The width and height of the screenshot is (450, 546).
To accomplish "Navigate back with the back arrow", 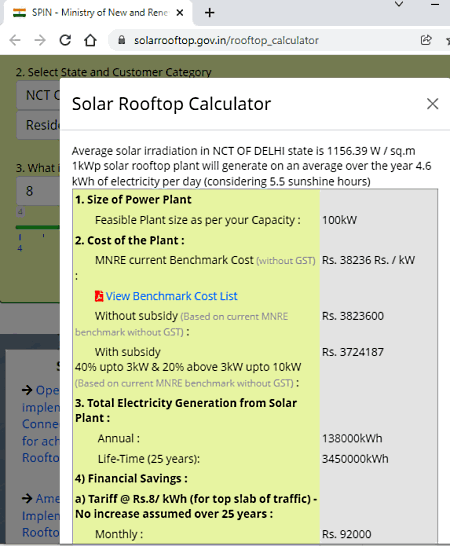I will [x=15, y=40].
